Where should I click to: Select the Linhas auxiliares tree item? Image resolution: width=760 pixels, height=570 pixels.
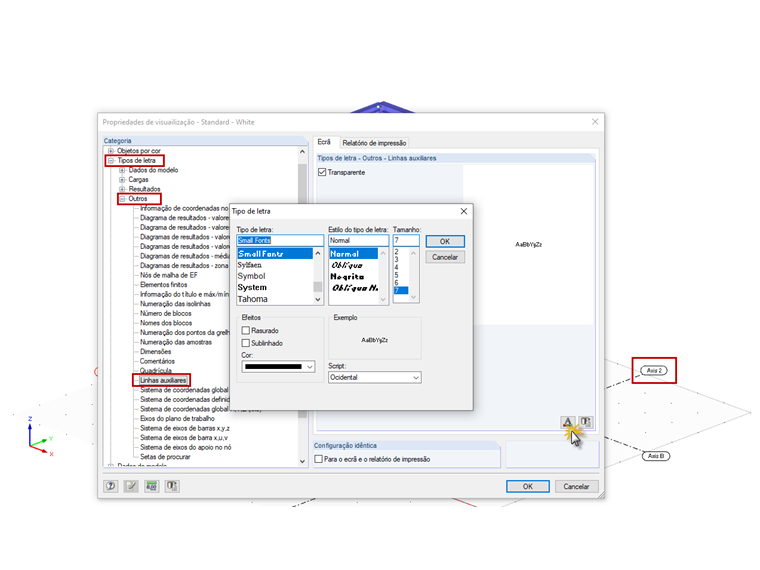[x=163, y=380]
